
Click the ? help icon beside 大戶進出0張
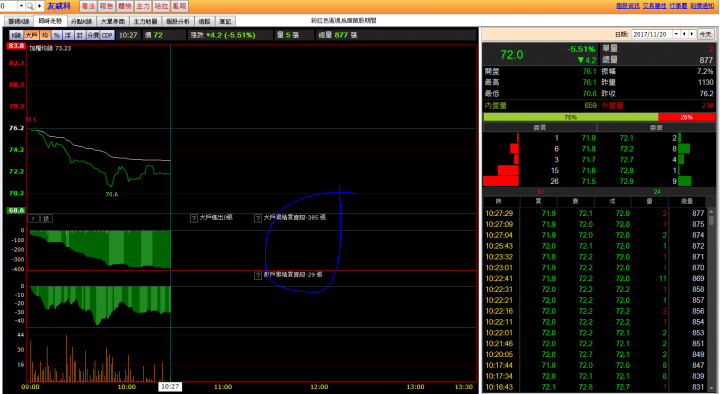(194, 218)
